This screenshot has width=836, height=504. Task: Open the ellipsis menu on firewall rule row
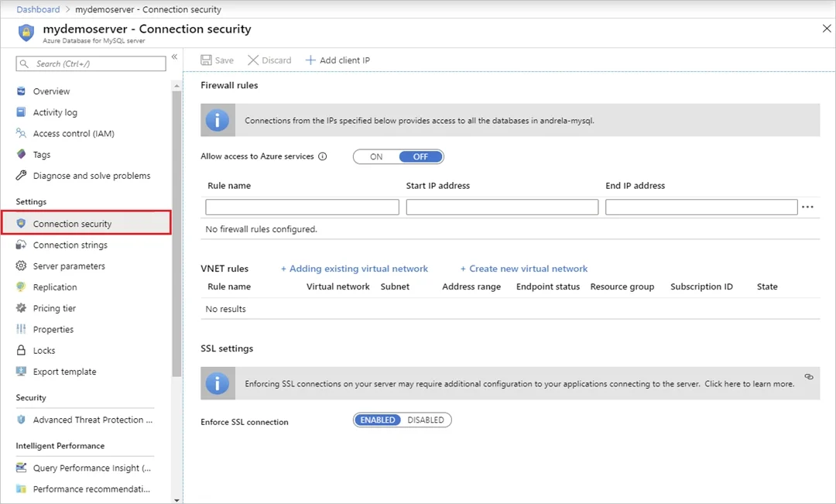(807, 207)
